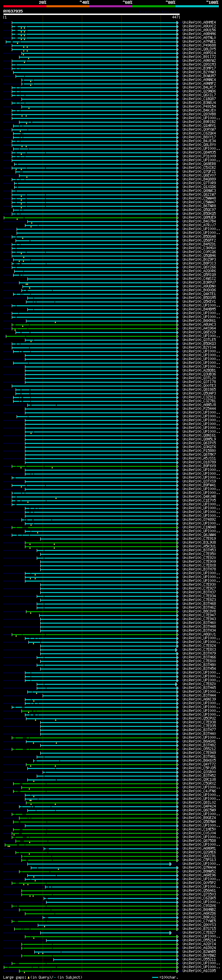Select hit label UniRef100_B3MP17
This screenshot has width=222, height=980.
[x=199, y=68]
